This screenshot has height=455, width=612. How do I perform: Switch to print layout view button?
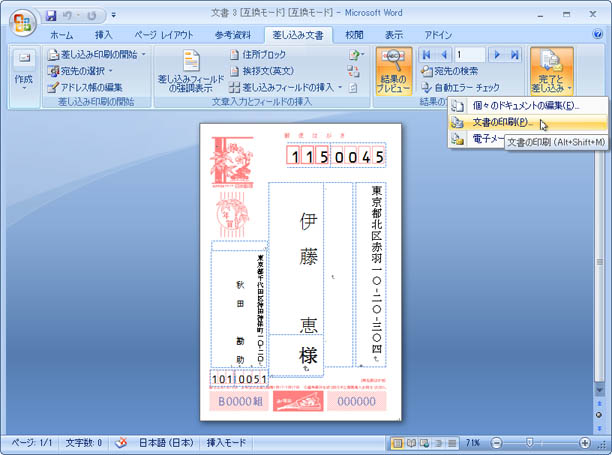pyautogui.click(x=397, y=442)
